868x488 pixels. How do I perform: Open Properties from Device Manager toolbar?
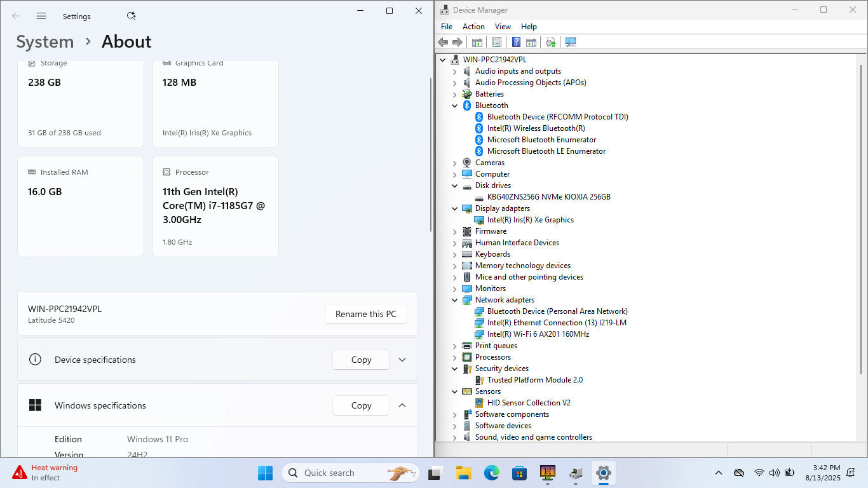[496, 42]
